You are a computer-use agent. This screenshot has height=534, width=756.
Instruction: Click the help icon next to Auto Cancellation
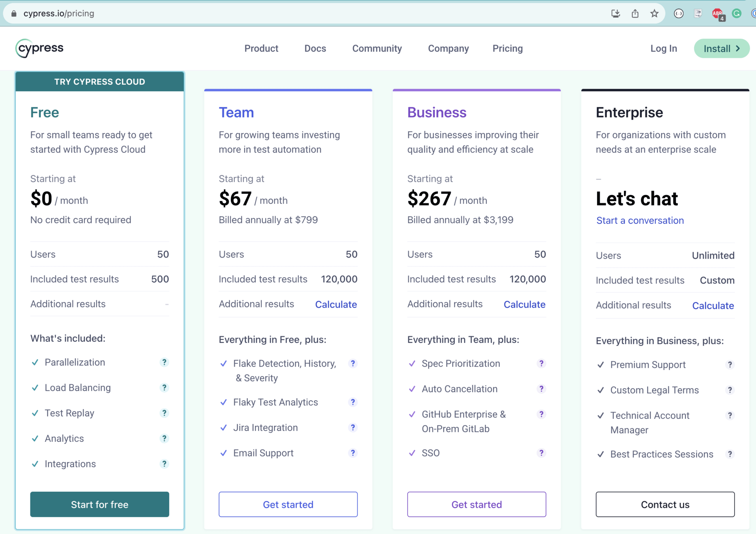[x=541, y=389]
